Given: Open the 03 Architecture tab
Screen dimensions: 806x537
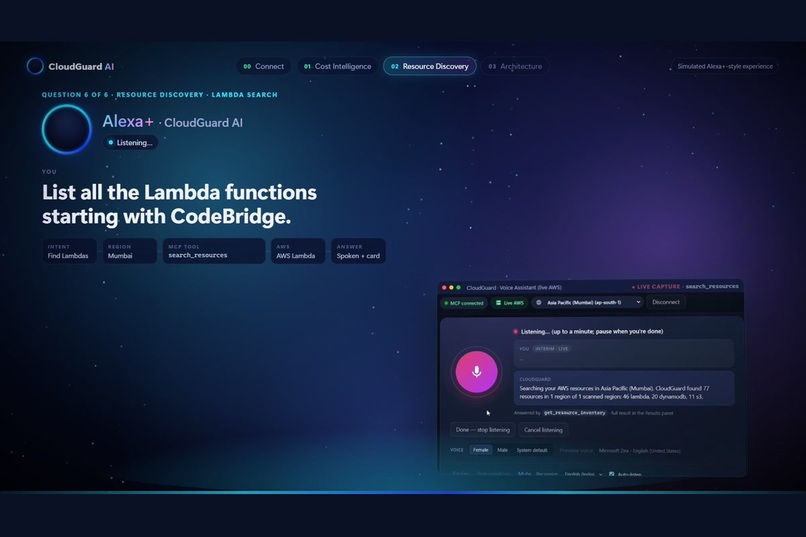Looking at the screenshot, I should (x=515, y=66).
